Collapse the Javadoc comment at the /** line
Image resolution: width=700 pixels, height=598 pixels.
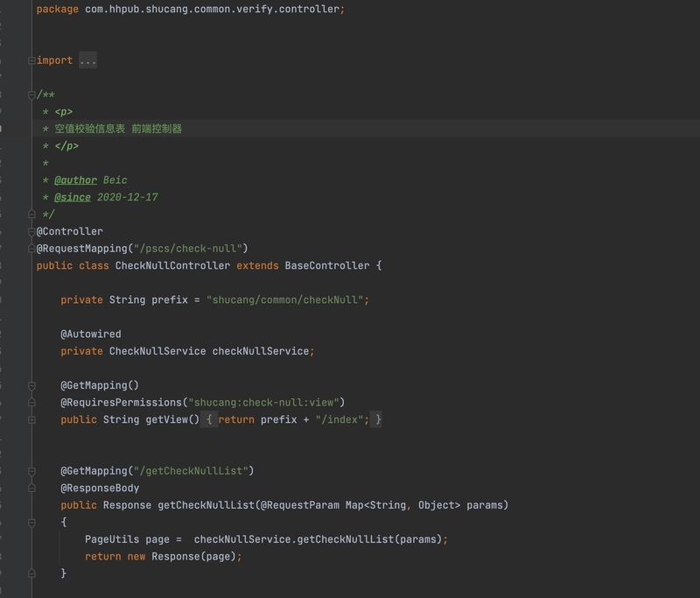[31, 95]
